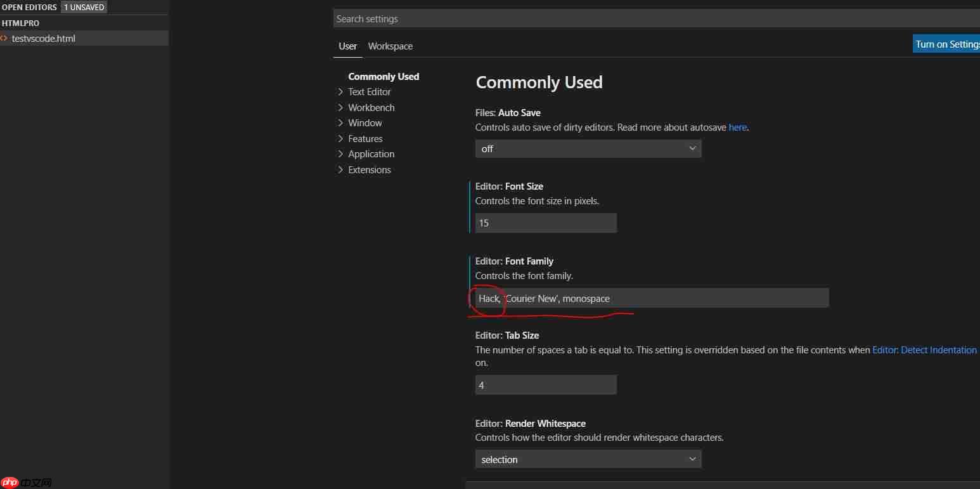Open the Render Whitespace dropdown showing selection
The height and width of the screenshot is (489, 980).
coord(588,459)
